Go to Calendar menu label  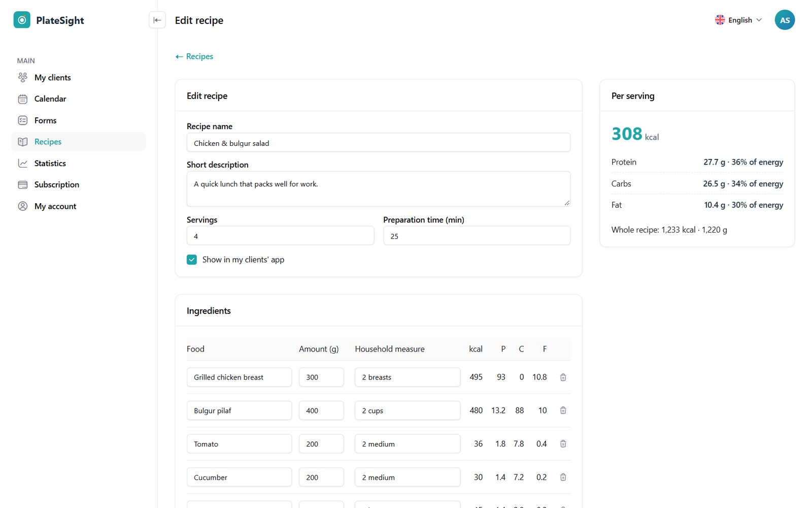(x=50, y=99)
